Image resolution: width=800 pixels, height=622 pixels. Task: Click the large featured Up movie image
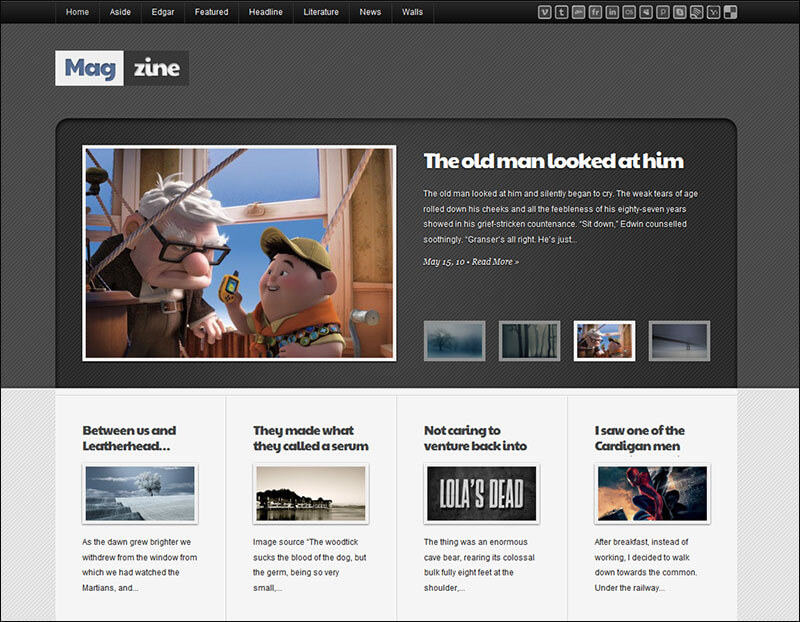click(x=239, y=253)
